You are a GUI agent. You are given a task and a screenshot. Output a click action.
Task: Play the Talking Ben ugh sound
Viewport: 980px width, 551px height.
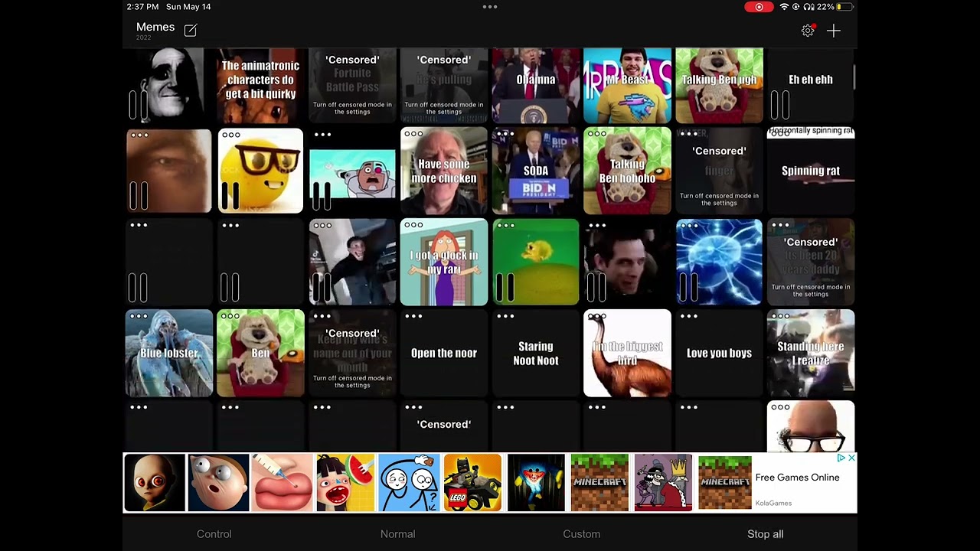point(719,86)
